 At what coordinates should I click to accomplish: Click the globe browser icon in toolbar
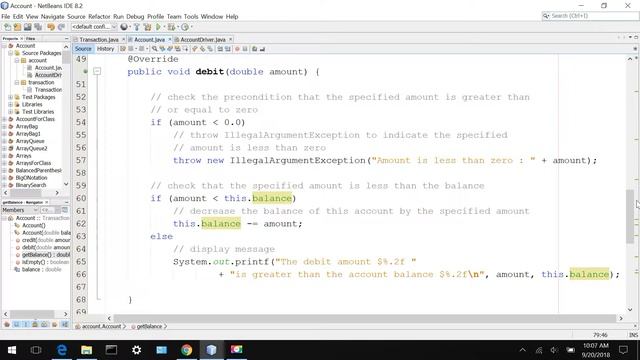pos(124,27)
